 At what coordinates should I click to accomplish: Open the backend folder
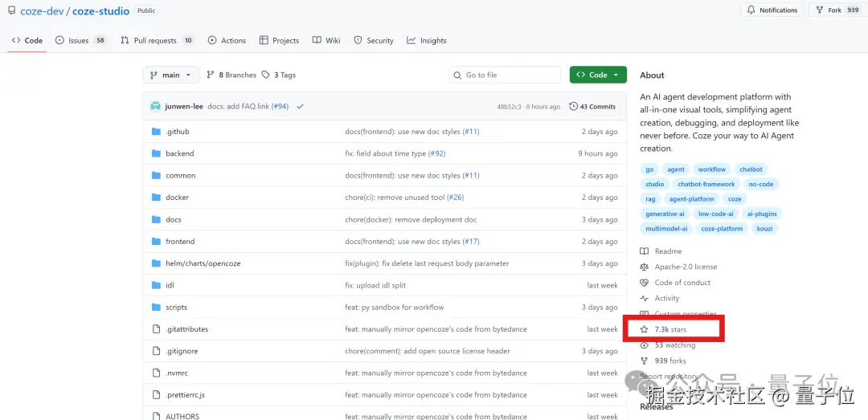coord(180,153)
